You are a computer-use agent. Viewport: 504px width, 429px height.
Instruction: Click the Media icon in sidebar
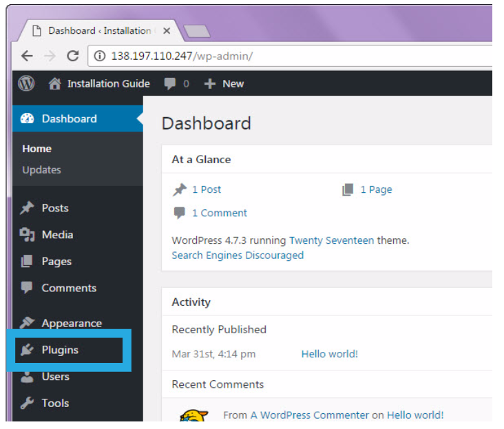(x=28, y=235)
